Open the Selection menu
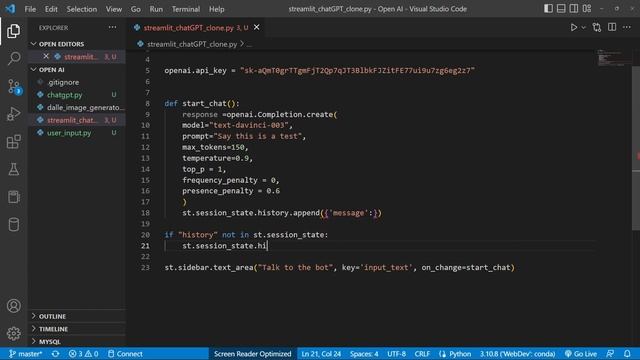640x360 pixels. pyautogui.click(x=82, y=9)
